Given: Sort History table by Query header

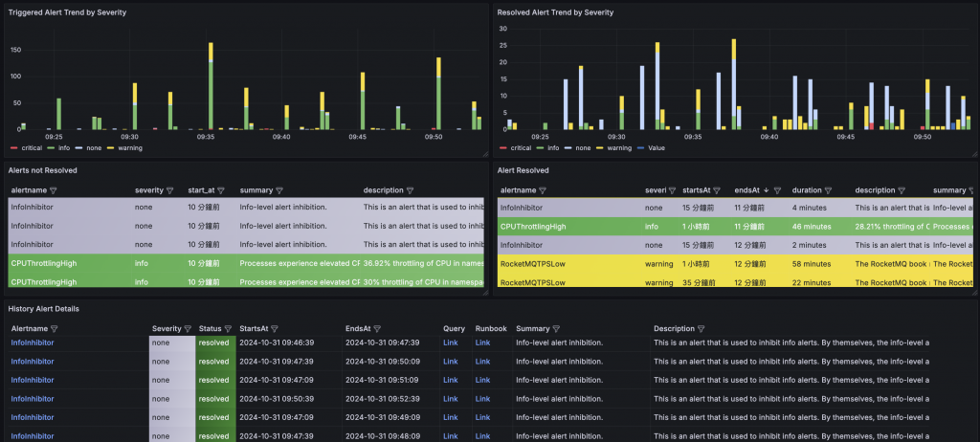Looking at the screenshot, I should tap(454, 329).
